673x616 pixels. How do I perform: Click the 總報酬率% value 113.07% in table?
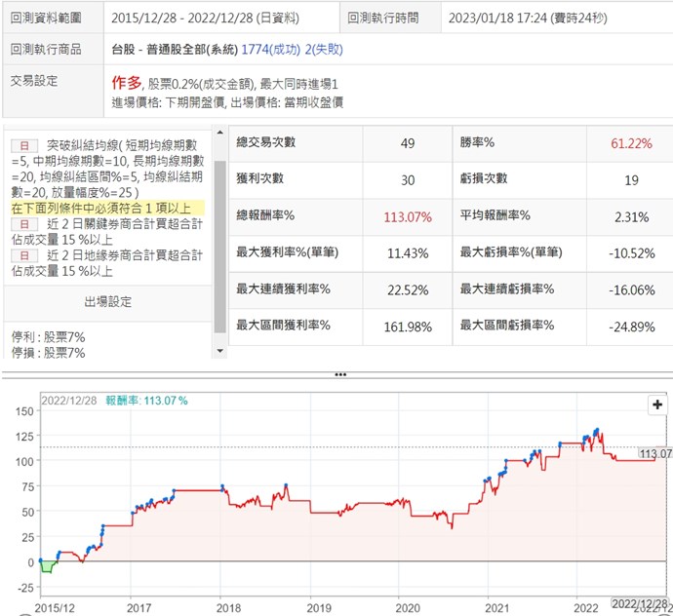tap(408, 217)
